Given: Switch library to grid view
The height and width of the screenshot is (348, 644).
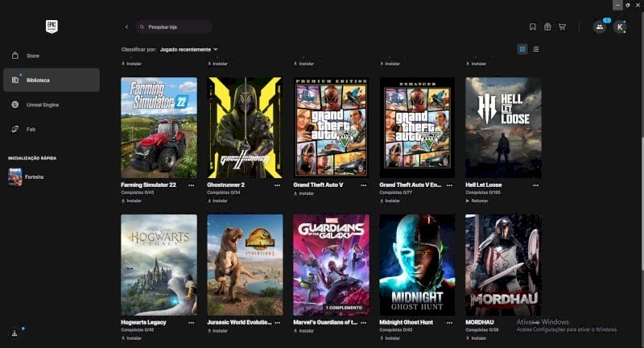Looking at the screenshot, I should click(522, 49).
